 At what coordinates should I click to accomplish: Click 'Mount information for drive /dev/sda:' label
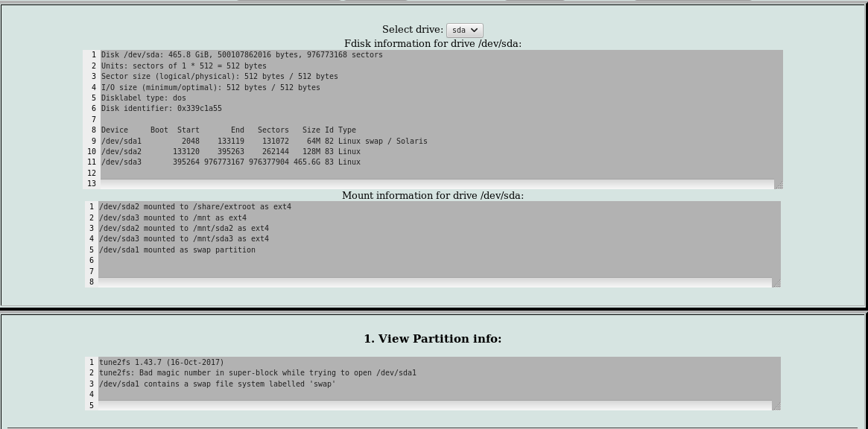433,195
